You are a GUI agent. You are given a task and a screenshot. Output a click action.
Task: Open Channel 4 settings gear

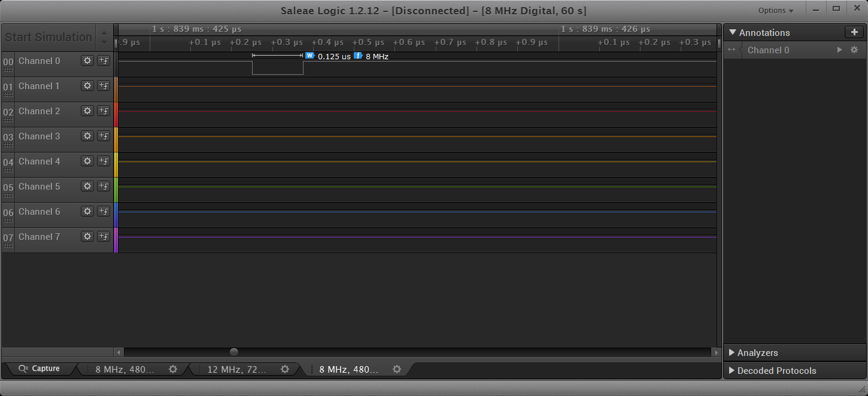[87, 161]
